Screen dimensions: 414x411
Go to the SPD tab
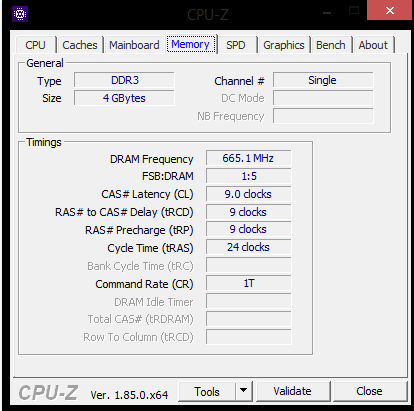(236, 45)
